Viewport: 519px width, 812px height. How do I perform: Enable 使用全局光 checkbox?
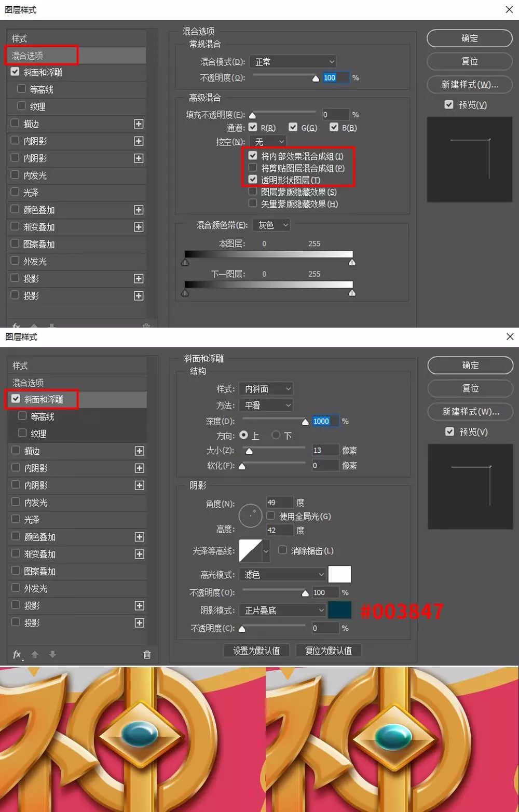pyautogui.click(x=270, y=515)
